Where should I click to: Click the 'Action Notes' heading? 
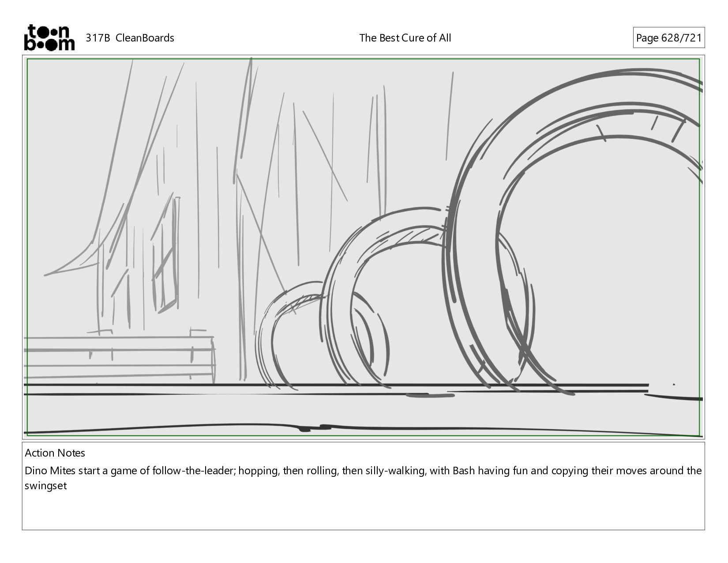click(55, 453)
